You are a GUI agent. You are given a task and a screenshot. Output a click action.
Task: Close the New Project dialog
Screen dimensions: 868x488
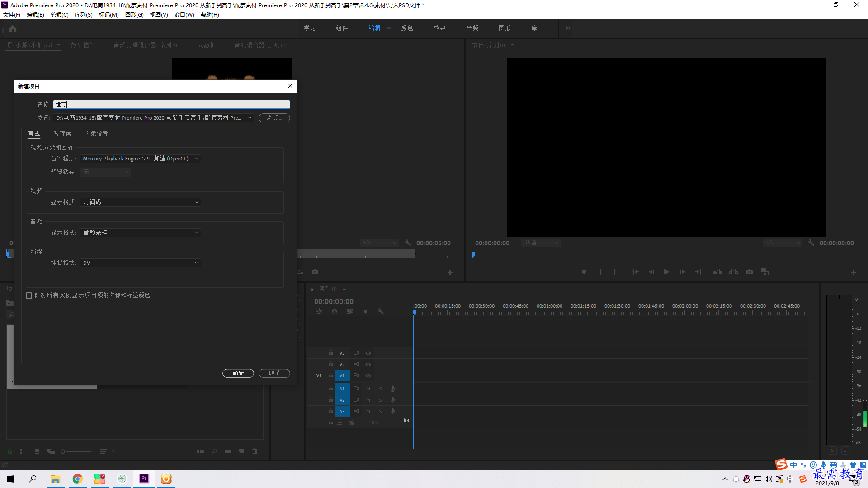290,86
